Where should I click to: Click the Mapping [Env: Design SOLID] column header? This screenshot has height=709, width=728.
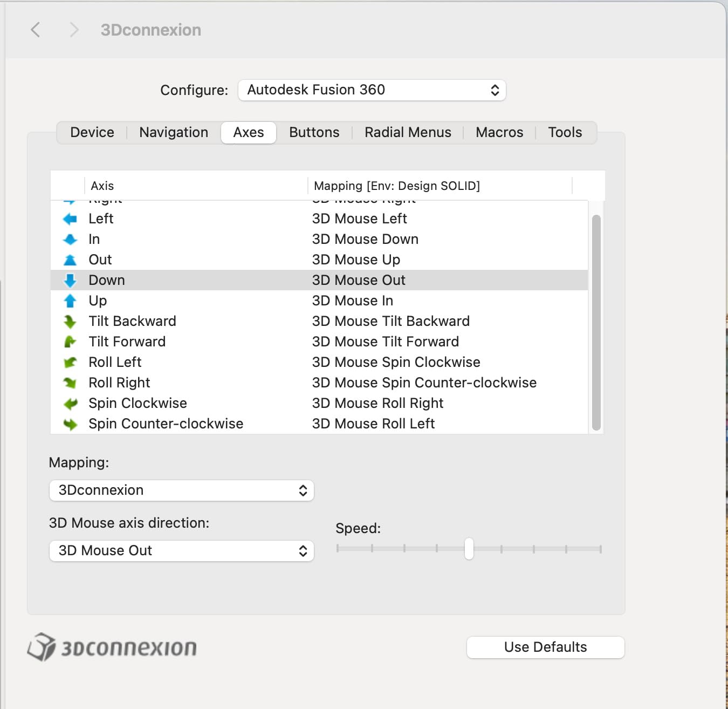point(440,186)
